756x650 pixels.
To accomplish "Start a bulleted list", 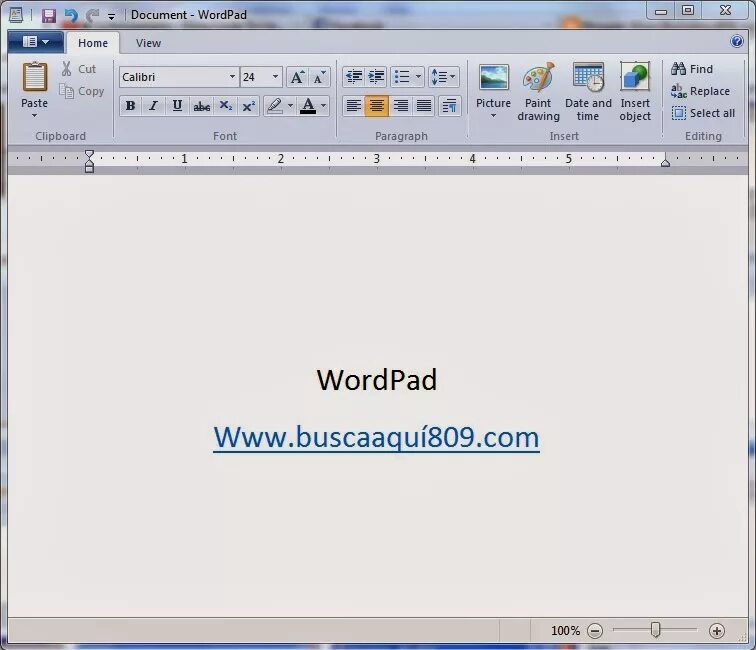I will coord(402,77).
